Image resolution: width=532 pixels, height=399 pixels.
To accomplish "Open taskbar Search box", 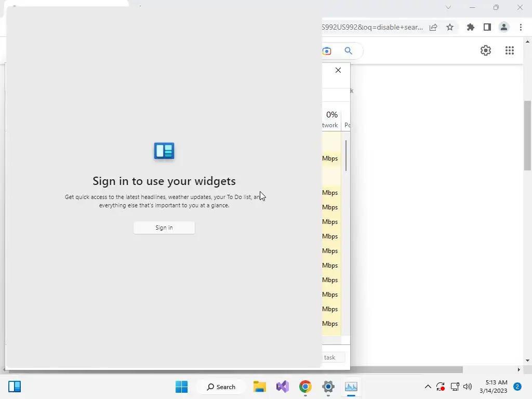I will pos(221,387).
